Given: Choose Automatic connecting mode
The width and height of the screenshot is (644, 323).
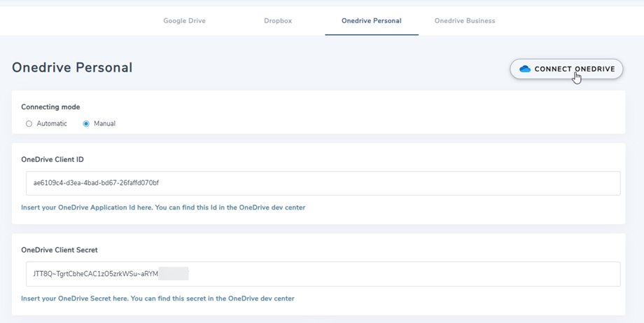Looking at the screenshot, I should pos(29,124).
